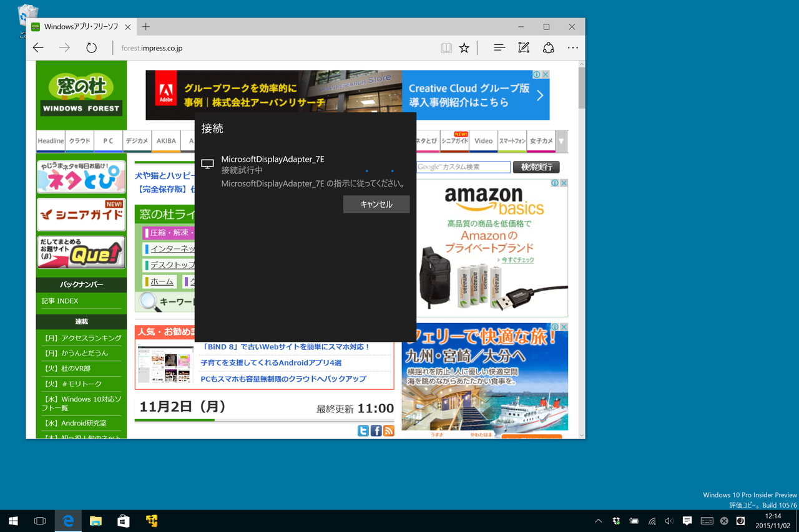Image resolution: width=799 pixels, height=532 pixels.
Task: Start a Web Note with pen icon
Action: (x=523, y=47)
